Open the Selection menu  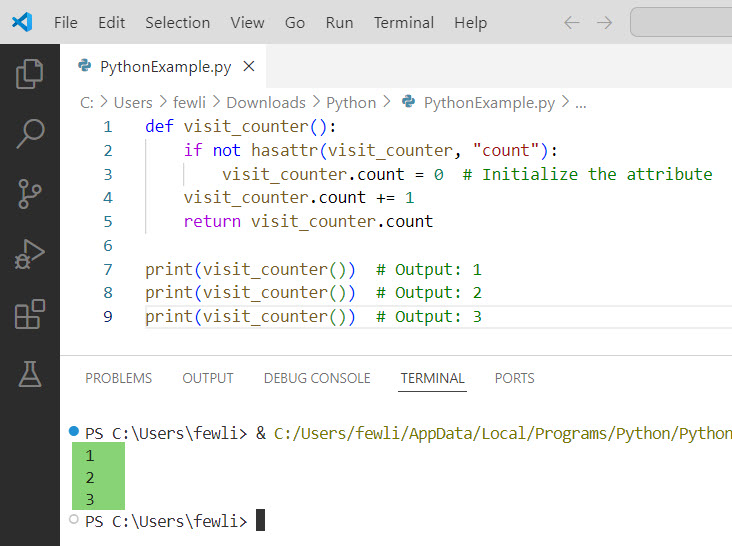[x=177, y=22]
